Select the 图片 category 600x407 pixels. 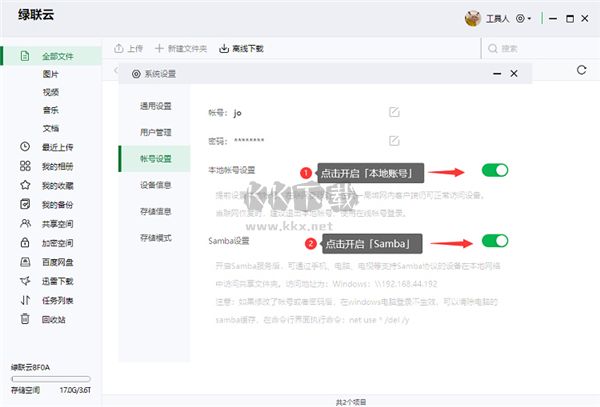coord(51,74)
